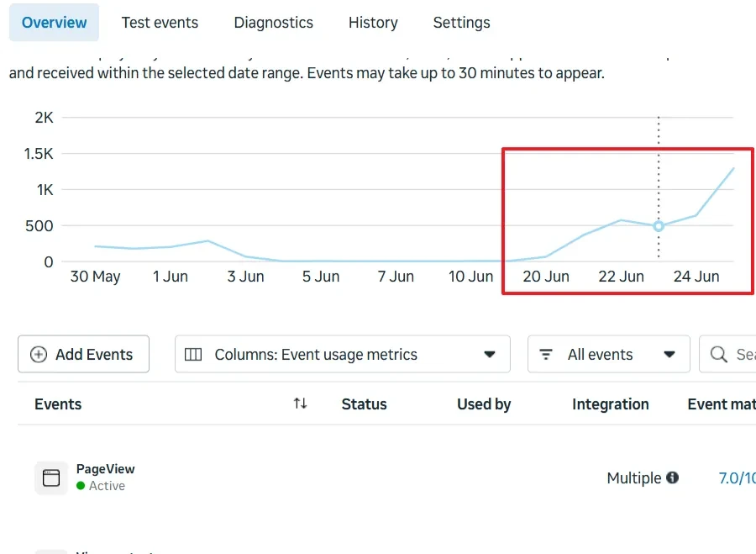Open the Test events tab
The image size is (756, 554).
coord(160,22)
